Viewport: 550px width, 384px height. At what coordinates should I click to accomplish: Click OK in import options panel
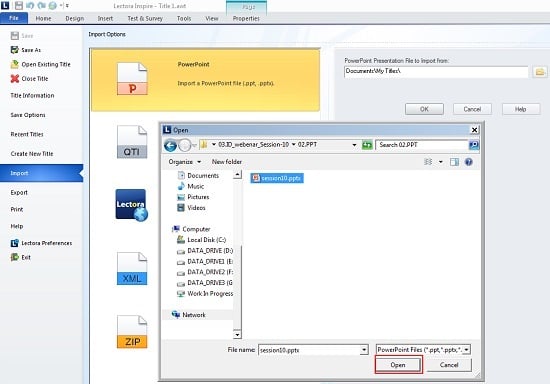pyautogui.click(x=424, y=109)
